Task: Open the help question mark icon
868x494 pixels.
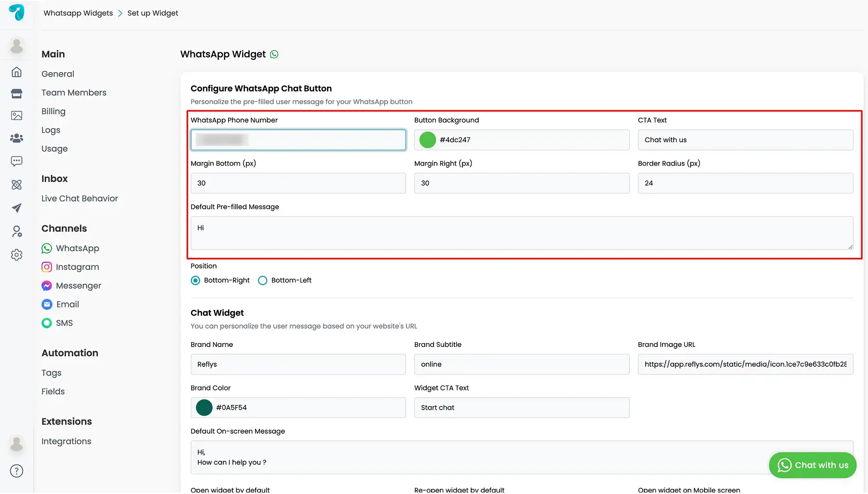Action: click(x=16, y=471)
